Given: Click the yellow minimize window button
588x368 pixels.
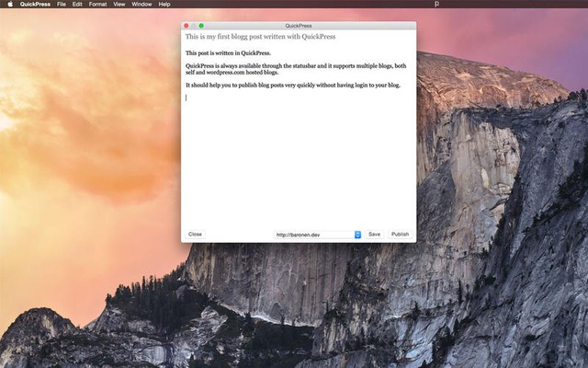Looking at the screenshot, I should 194,26.
